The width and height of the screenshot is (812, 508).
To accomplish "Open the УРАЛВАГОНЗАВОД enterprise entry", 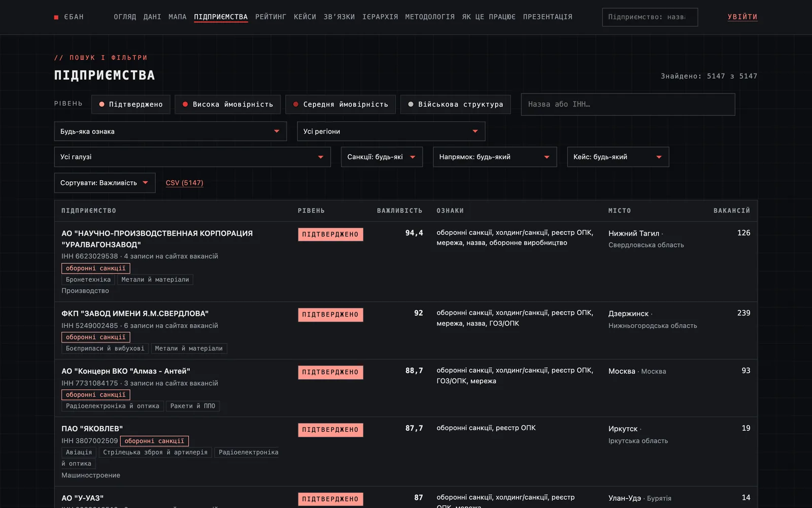I will click(157, 239).
